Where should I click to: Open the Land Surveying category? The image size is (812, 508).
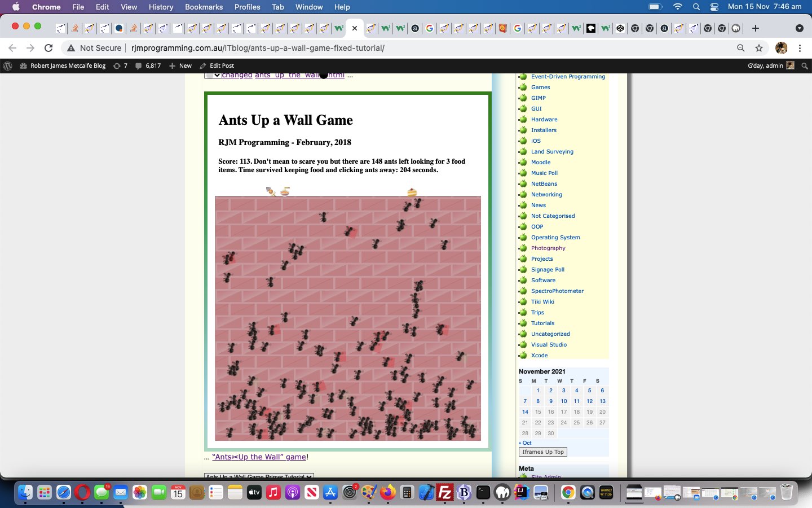[x=552, y=151]
